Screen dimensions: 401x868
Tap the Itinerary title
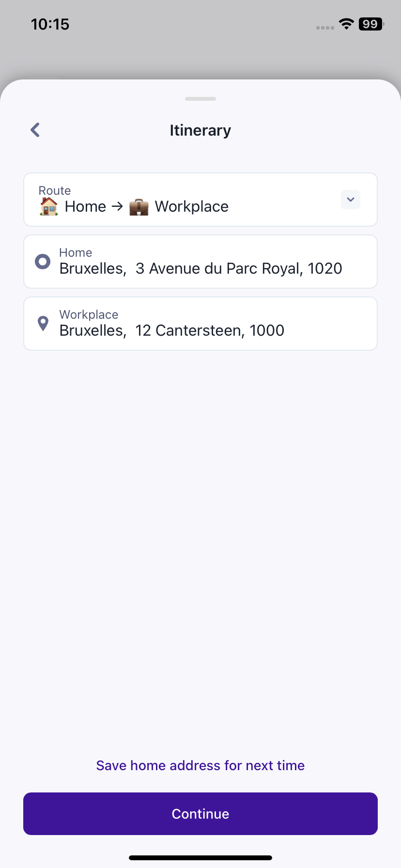[x=200, y=130]
